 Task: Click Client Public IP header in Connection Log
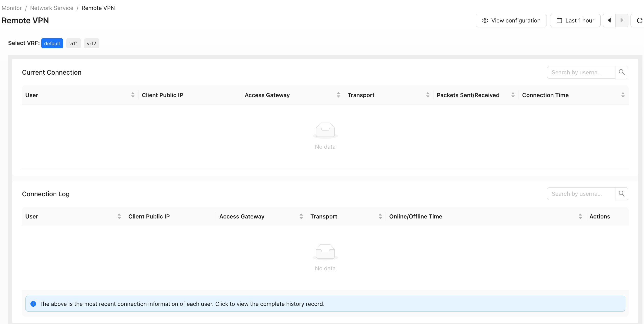149,216
